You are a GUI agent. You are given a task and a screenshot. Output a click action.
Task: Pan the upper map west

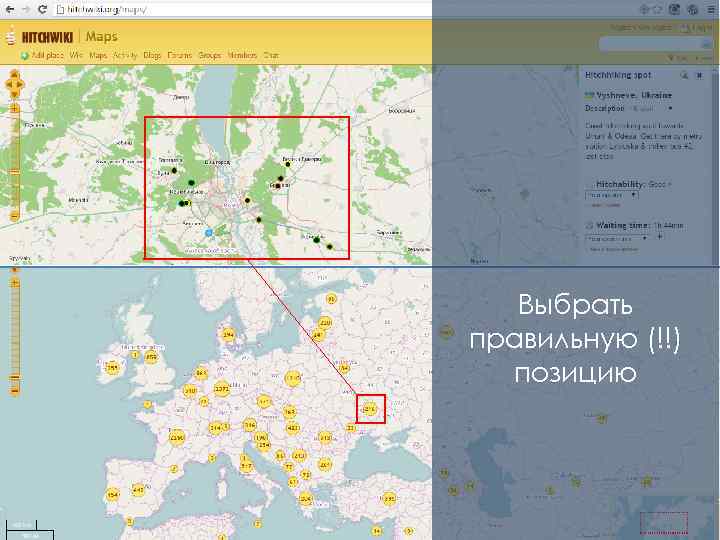(x=8, y=84)
